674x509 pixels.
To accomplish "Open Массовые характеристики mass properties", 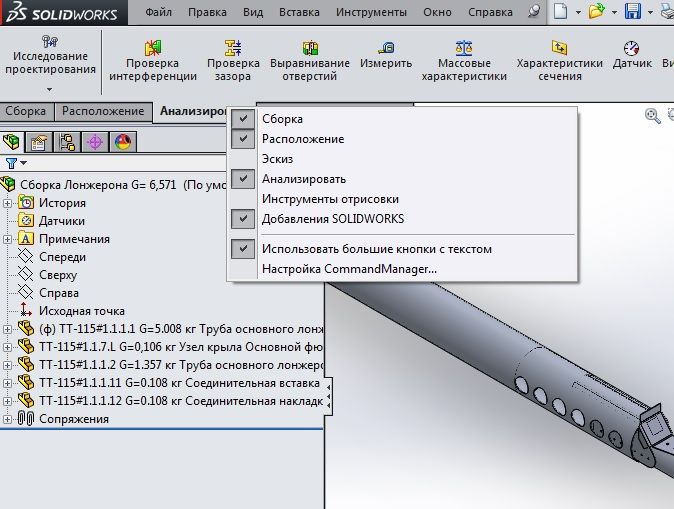I will (x=464, y=47).
